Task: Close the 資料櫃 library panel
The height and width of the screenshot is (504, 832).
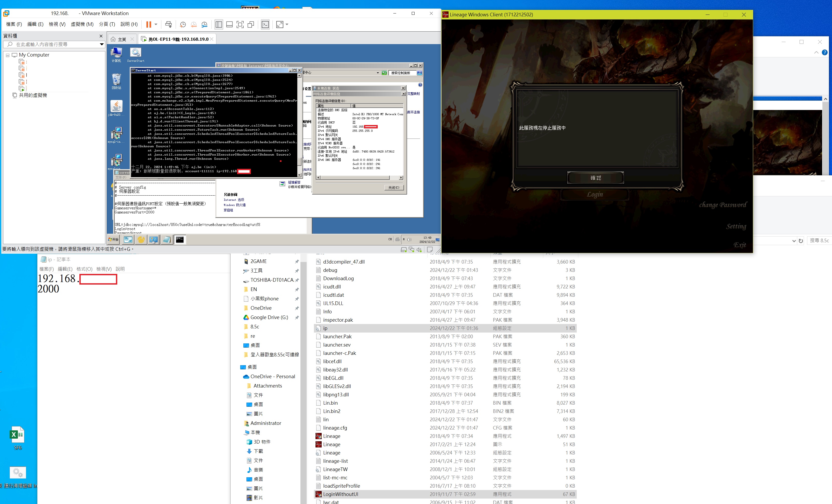Action: click(101, 36)
